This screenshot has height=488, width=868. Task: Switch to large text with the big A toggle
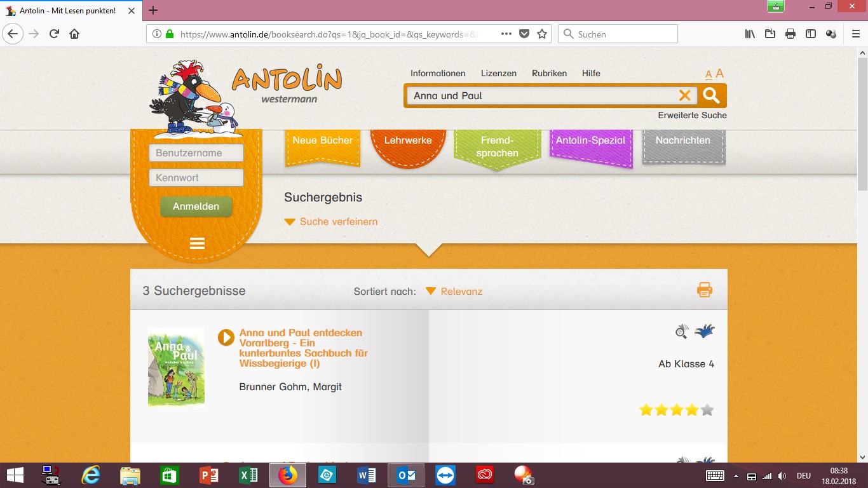[719, 72]
